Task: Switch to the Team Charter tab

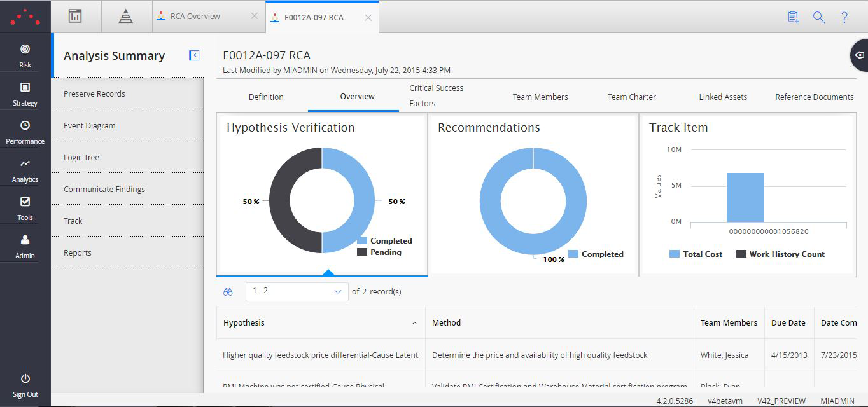Action: (x=631, y=97)
